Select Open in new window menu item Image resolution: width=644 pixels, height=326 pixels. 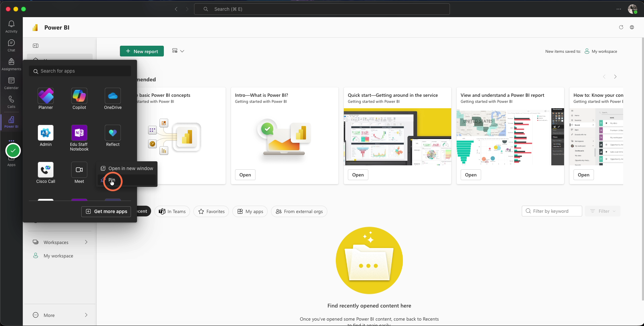coord(127,168)
